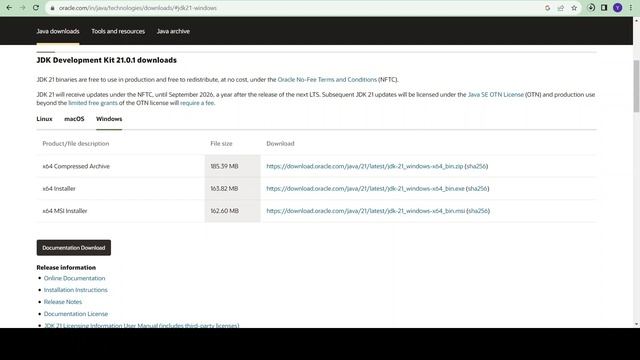The height and width of the screenshot is (360, 640).
Task: Click the page vertical scrollbar thumb
Action: point(636,86)
